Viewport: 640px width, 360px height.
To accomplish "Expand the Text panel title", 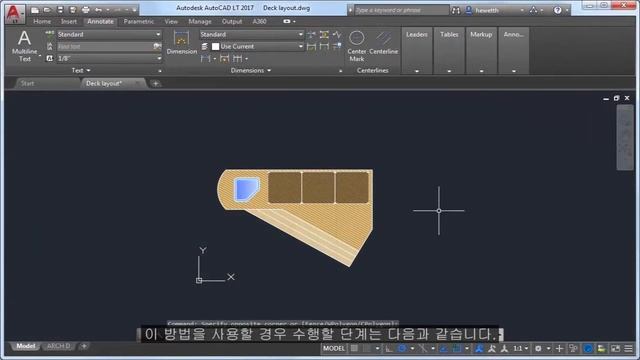I will pos(81,70).
